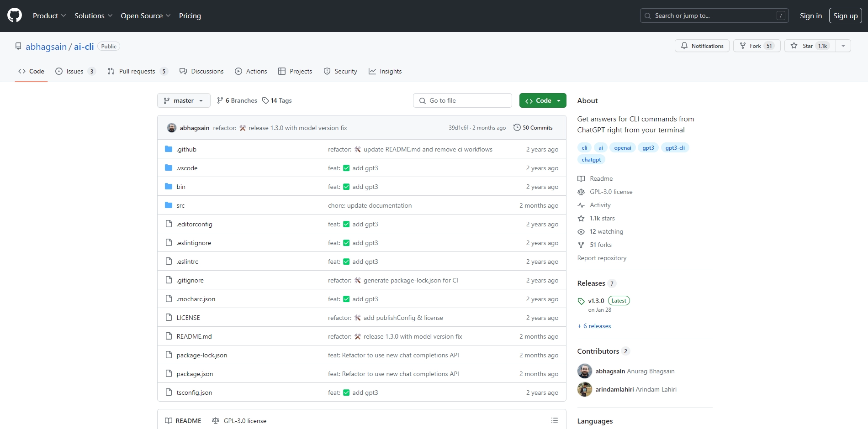Image resolution: width=868 pixels, height=429 pixels.
Task: Open the .gitignore file
Action: [x=190, y=280]
